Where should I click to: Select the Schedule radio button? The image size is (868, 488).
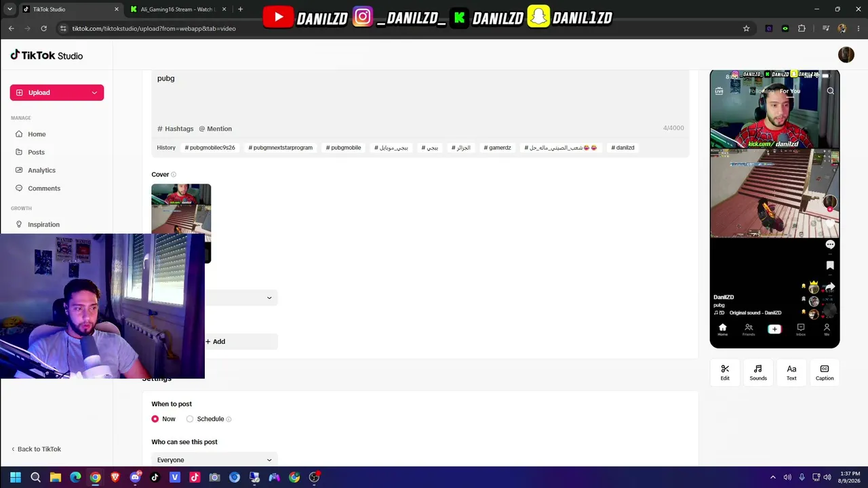(190, 419)
